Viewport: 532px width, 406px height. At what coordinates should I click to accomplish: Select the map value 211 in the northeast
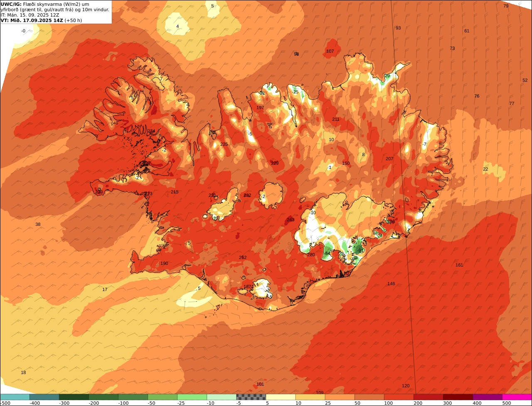[x=336, y=120]
